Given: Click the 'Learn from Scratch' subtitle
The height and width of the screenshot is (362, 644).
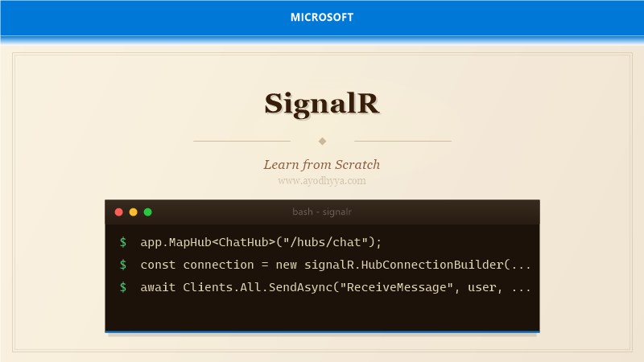Looking at the screenshot, I should pos(322,165).
